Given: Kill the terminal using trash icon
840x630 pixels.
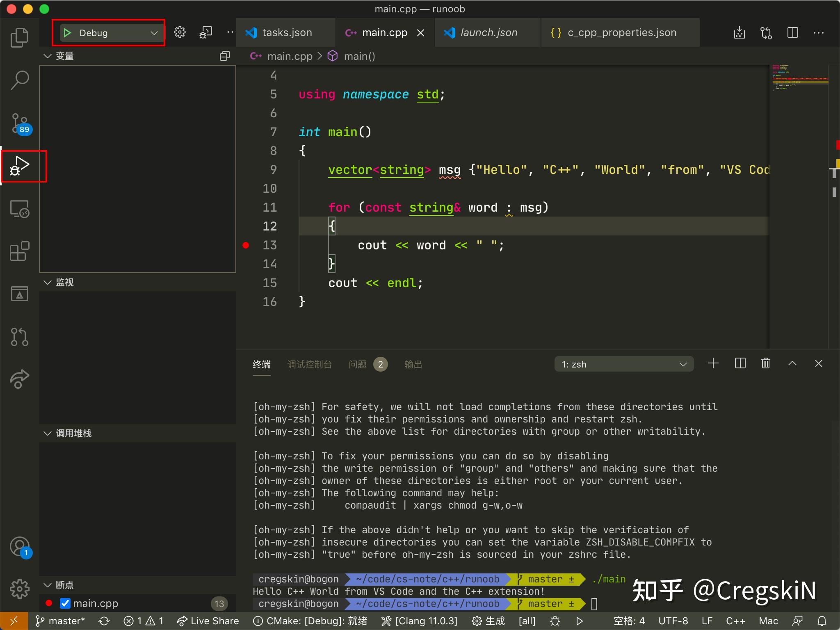Looking at the screenshot, I should pyautogui.click(x=765, y=363).
